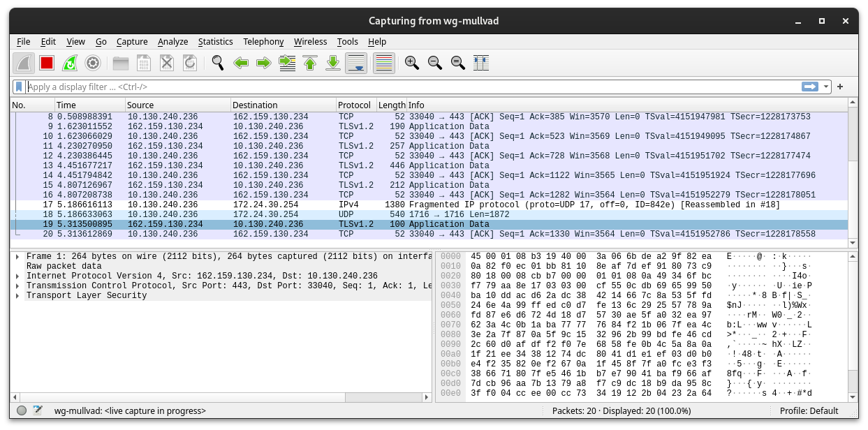This screenshot has height=430, width=868.
Task: Select packet 17 fragmented IP protocol row
Action: [429, 205]
